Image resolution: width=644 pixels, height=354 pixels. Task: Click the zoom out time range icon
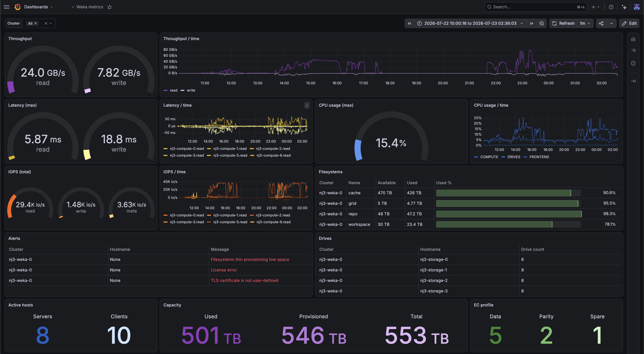(x=541, y=23)
